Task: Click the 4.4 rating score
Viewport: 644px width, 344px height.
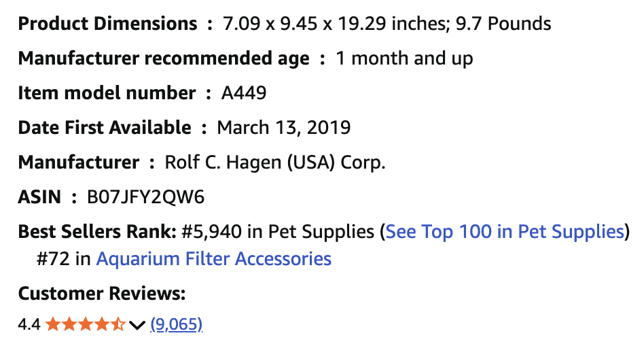Action: coord(29,324)
